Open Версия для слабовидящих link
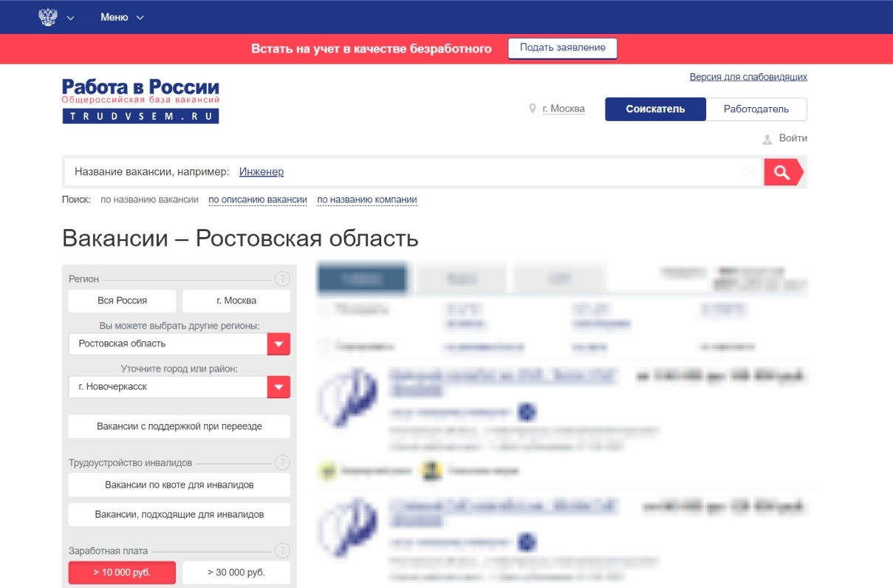The width and height of the screenshot is (893, 588). 748,77
